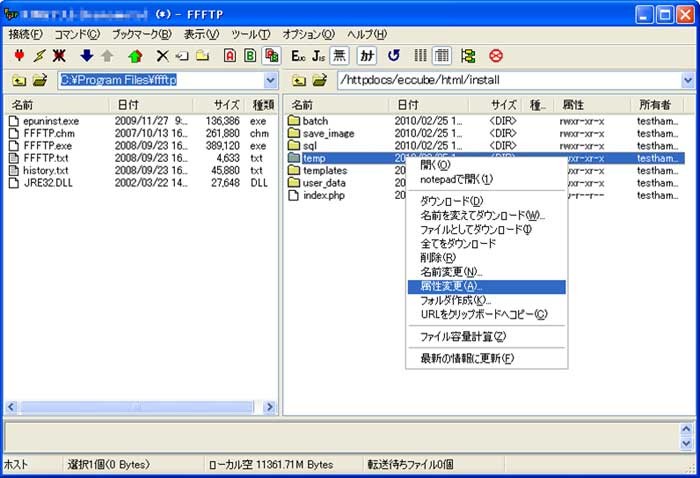Toggle folder simultaneous move icon
Image resolution: width=700 pixels, height=478 pixels.
(468, 56)
